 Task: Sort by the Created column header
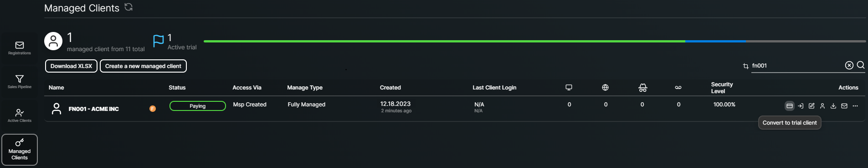[x=390, y=88]
